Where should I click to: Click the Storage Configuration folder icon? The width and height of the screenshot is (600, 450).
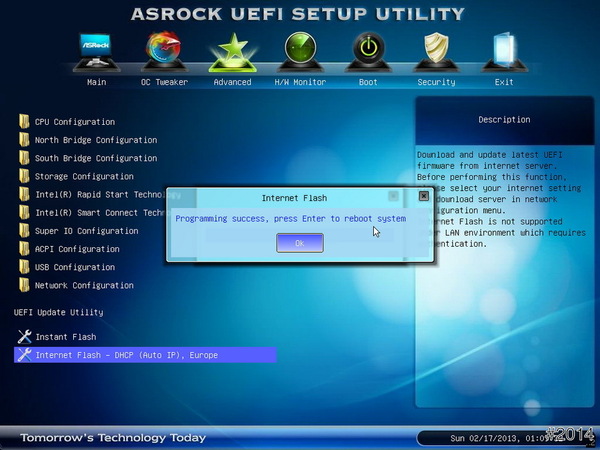24,176
